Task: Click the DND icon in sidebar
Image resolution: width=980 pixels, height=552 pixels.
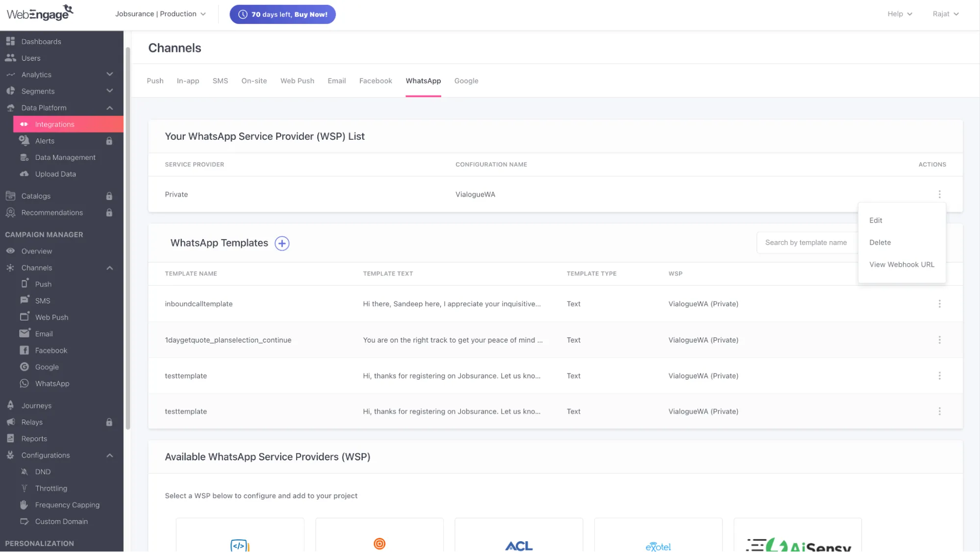Action: click(x=24, y=472)
